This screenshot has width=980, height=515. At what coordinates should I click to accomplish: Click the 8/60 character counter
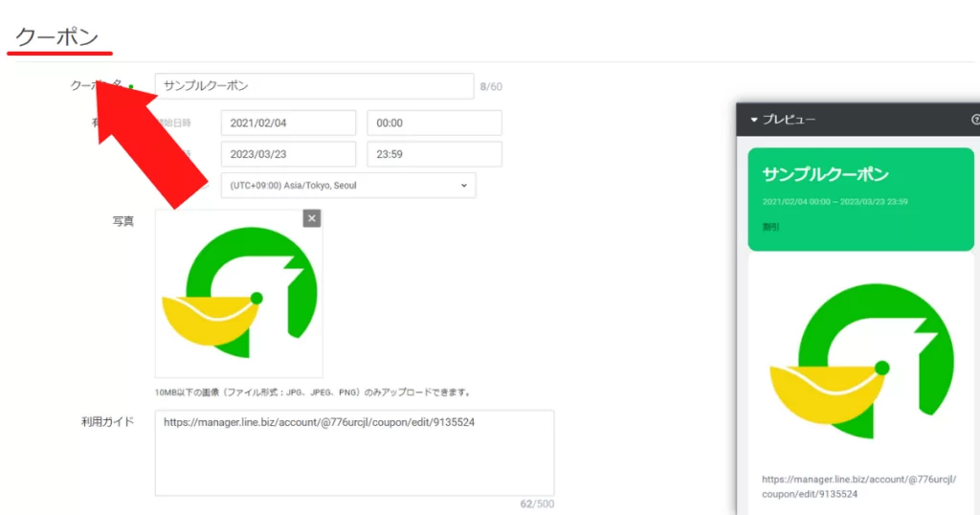pyautogui.click(x=491, y=87)
